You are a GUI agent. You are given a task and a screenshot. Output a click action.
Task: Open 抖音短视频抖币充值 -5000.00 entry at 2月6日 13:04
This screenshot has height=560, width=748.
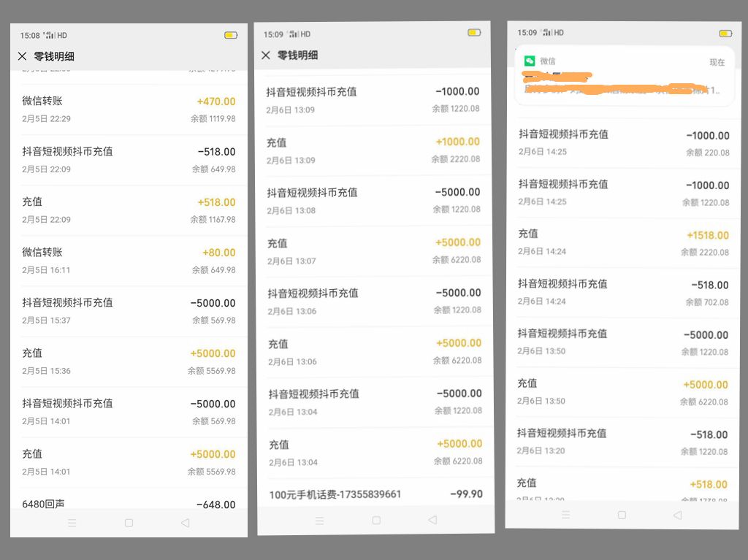376,402
